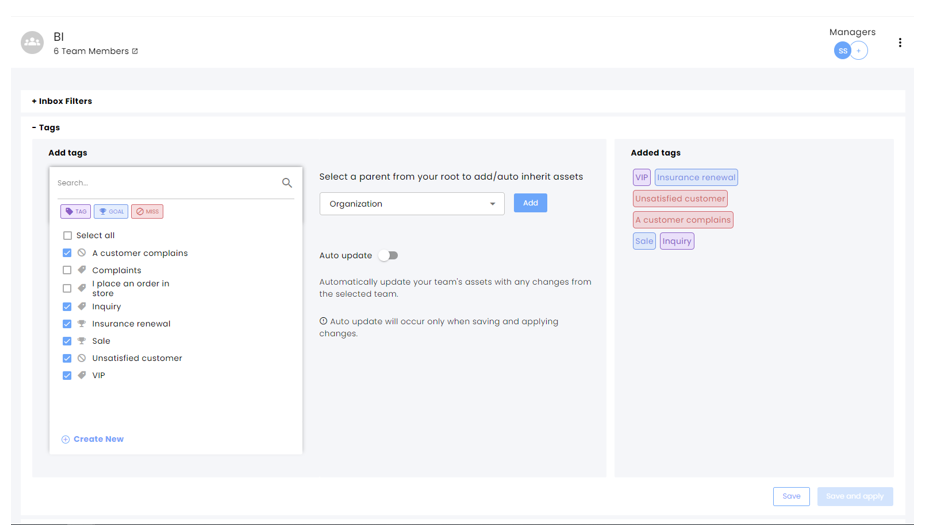Click miss icon beside Unsatisfied customer
The height and width of the screenshot is (531, 929).
click(82, 358)
